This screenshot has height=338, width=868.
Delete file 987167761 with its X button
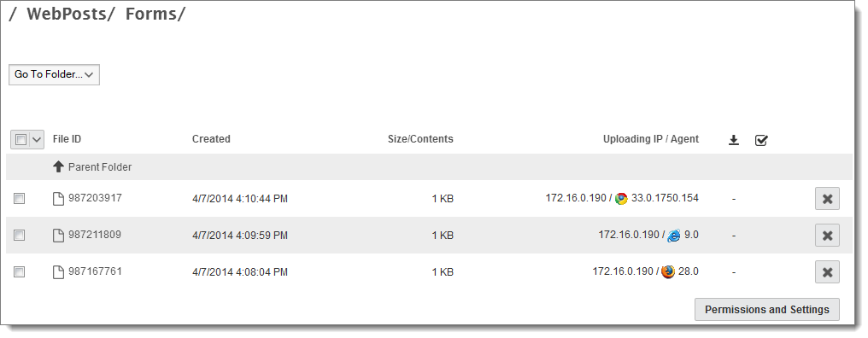click(x=827, y=271)
